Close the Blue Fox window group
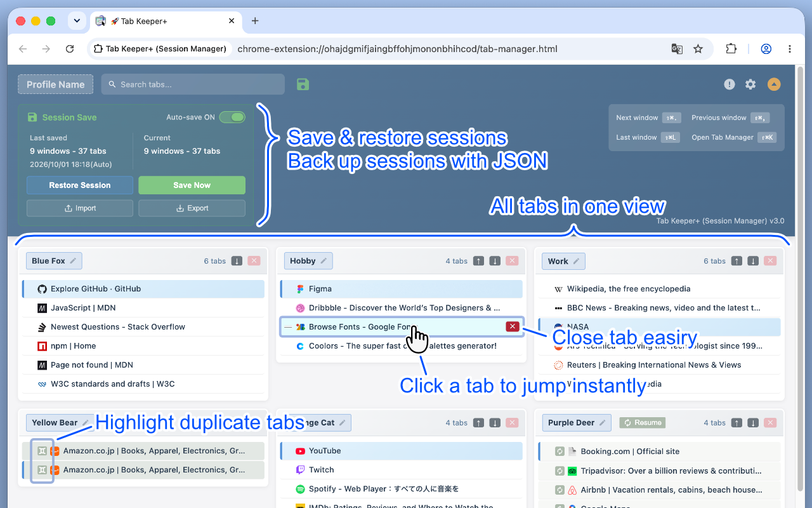The width and height of the screenshot is (812, 508). [254, 261]
